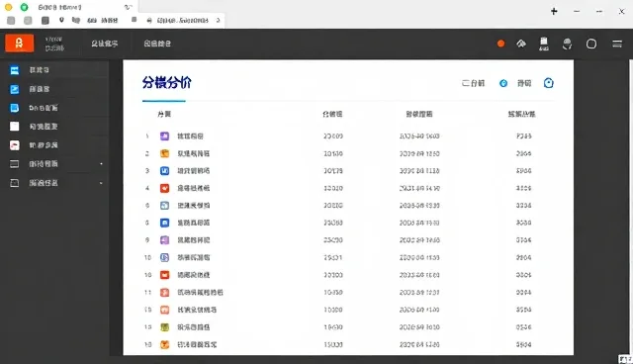The width and height of the screenshot is (633, 364).
Task: Click the blue outlined clock icon in panel corner
Action: click(x=548, y=83)
